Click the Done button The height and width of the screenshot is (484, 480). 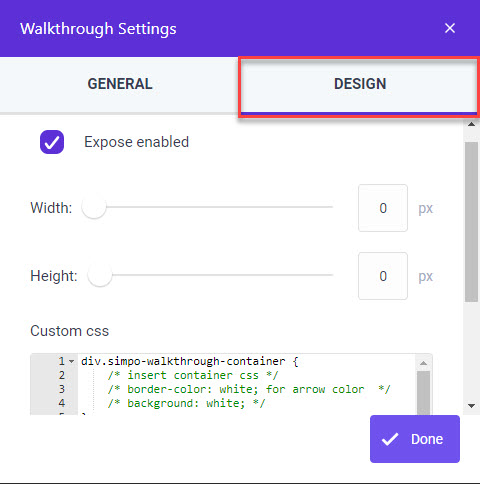pyautogui.click(x=415, y=439)
